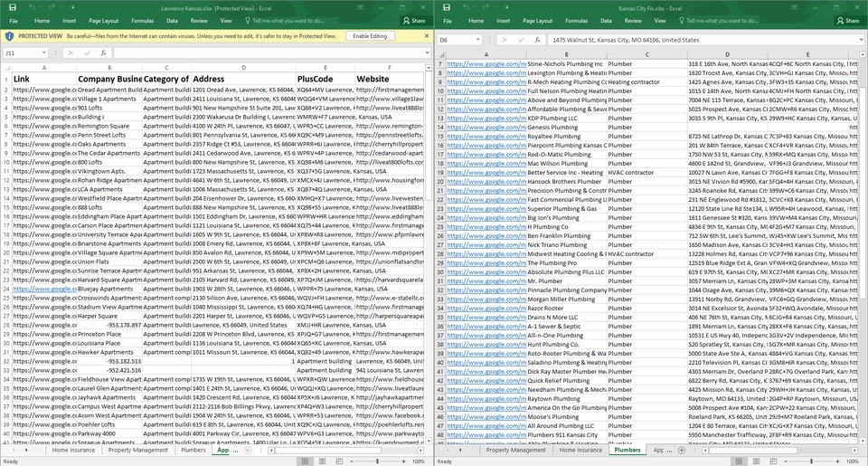Open File tab in Lawrence Kansas window
Viewport: 868px width, 466px height.
pyautogui.click(x=14, y=21)
